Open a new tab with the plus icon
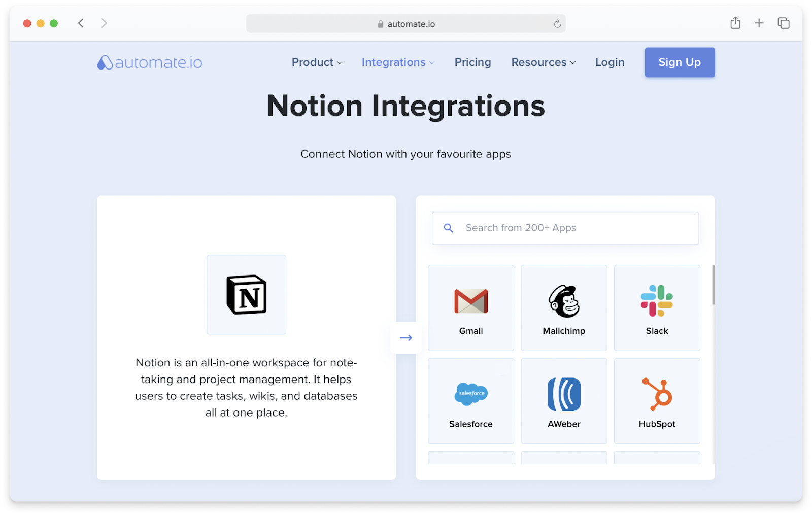This screenshot has height=515, width=812. point(759,23)
